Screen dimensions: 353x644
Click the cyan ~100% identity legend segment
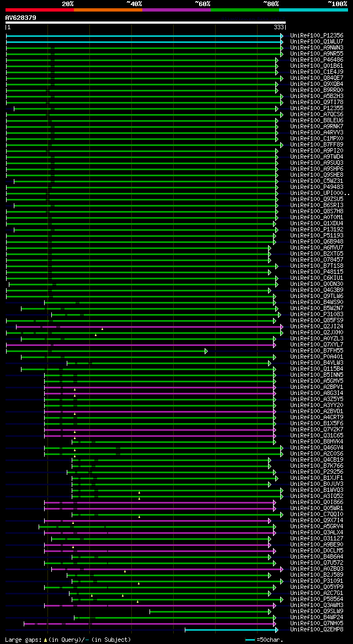coord(313,9)
